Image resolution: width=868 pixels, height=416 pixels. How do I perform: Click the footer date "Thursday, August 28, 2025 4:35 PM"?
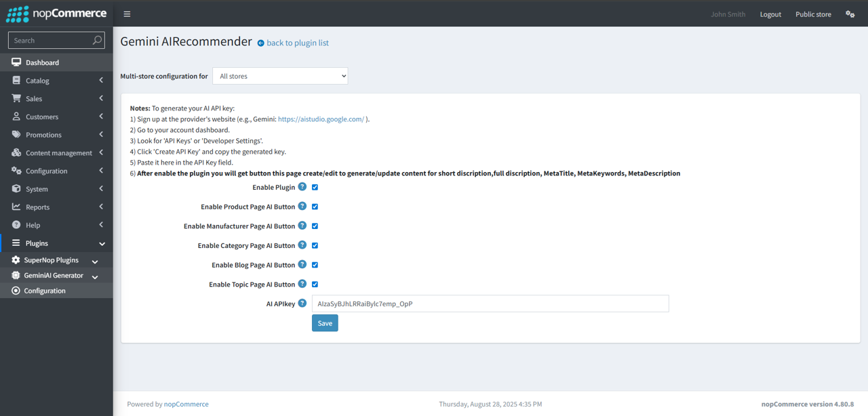pos(490,404)
